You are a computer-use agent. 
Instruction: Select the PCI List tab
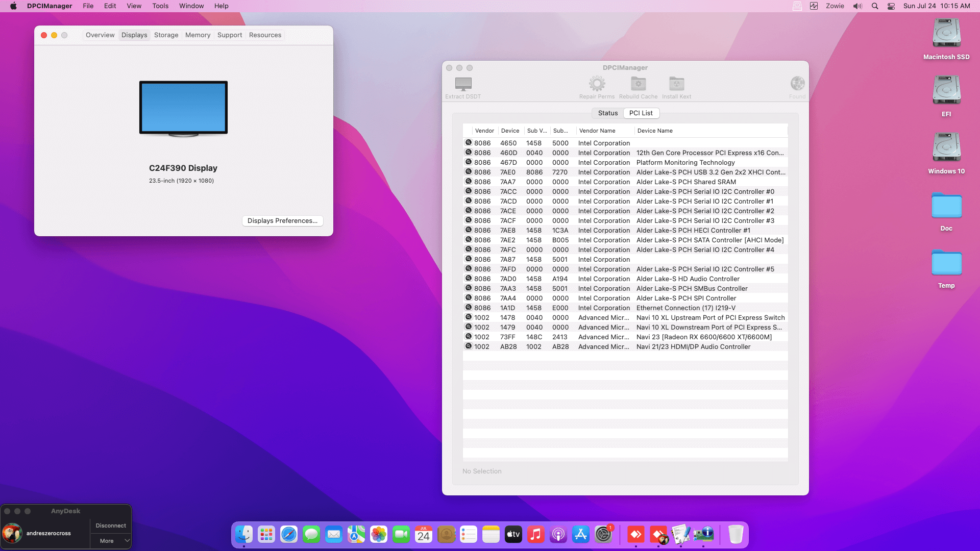pyautogui.click(x=641, y=113)
